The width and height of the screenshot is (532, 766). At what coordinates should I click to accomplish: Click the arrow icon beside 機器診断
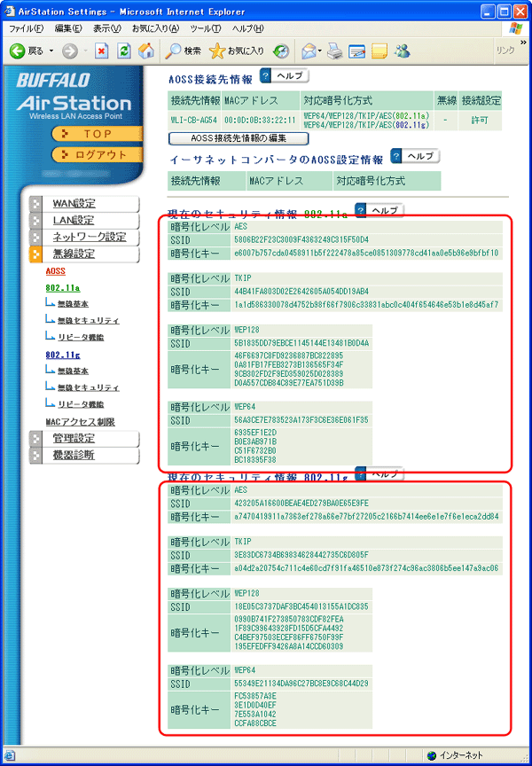(x=35, y=455)
